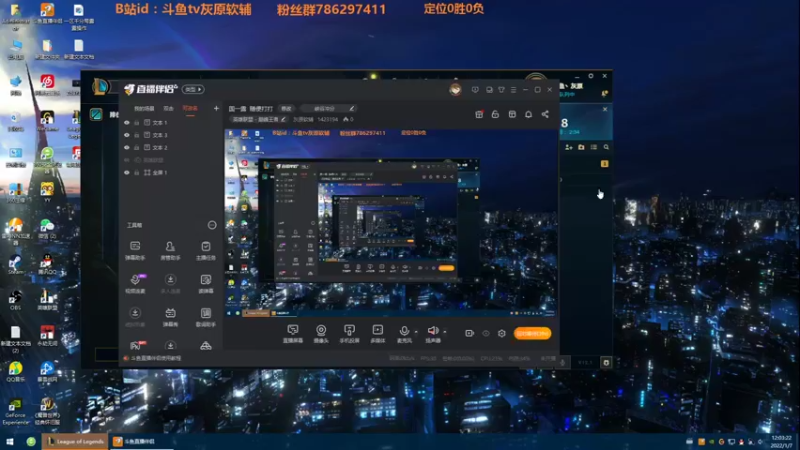Viewport: 800px width, 450px height.
Task: Add friend icon in League client
Action: coord(568,147)
